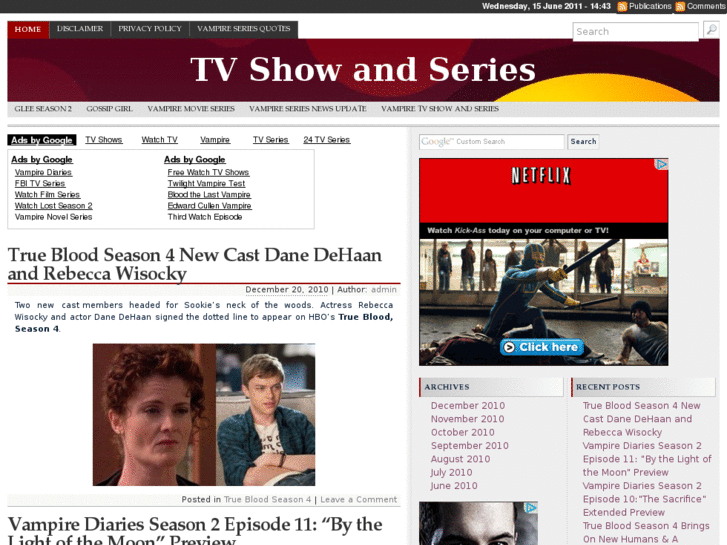The height and width of the screenshot is (545, 727).
Task: Click the Watch TV ad link
Action: coord(159,140)
